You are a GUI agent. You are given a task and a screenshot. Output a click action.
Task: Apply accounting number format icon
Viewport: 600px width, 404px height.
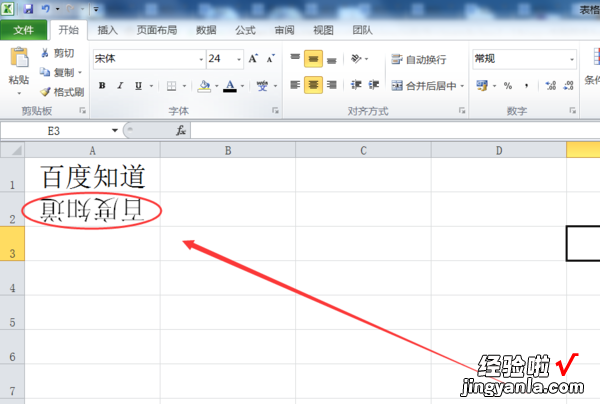tap(482, 85)
